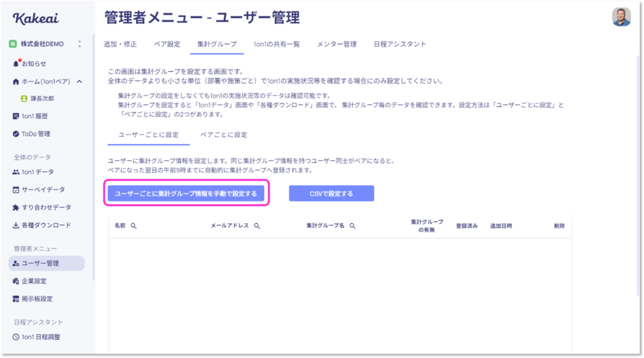The height and width of the screenshot is (358, 644).
Task: Click the search icon next to 名前
Action: (x=133, y=226)
